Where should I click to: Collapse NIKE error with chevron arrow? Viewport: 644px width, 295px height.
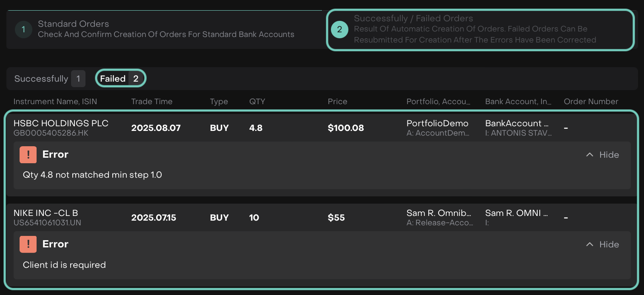tap(590, 244)
